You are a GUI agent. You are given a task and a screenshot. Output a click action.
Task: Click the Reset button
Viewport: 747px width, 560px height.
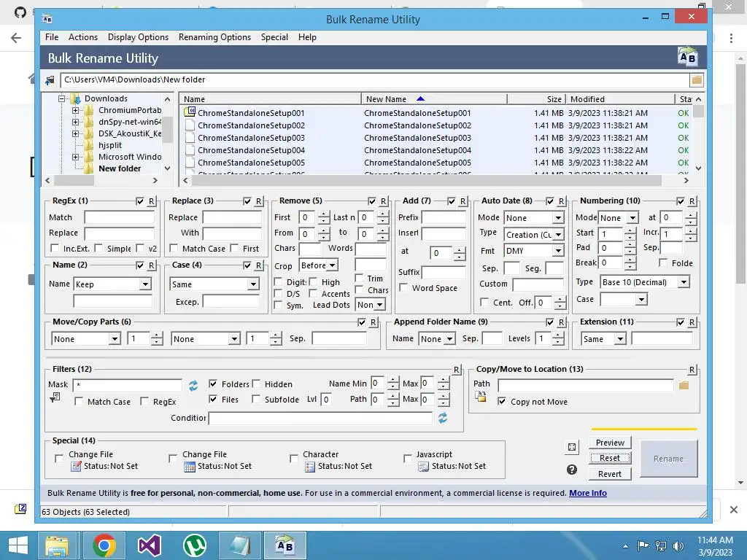click(610, 458)
